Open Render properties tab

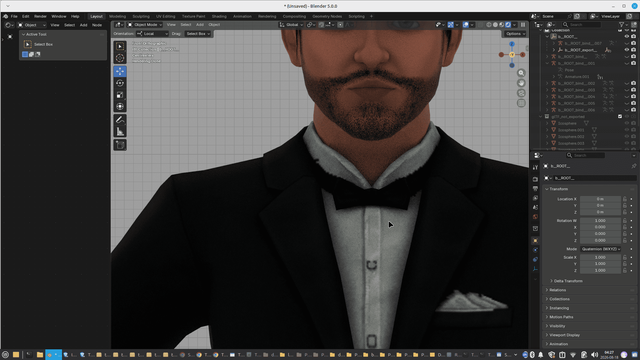536,179
